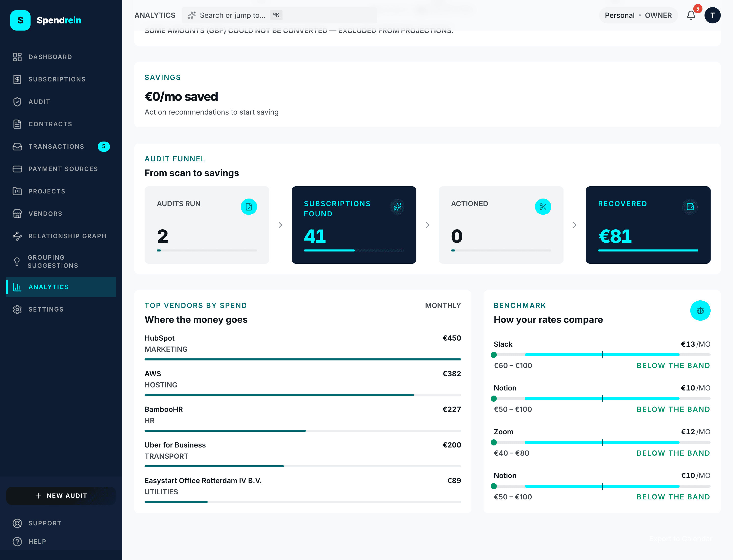Click the Slack benchmark range bar
The image size is (733, 560).
602,355
